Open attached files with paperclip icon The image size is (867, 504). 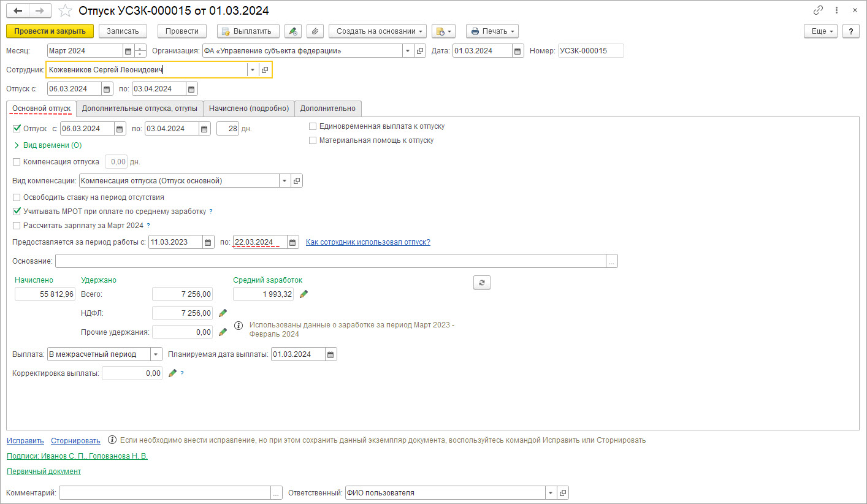pyautogui.click(x=315, y=31)
